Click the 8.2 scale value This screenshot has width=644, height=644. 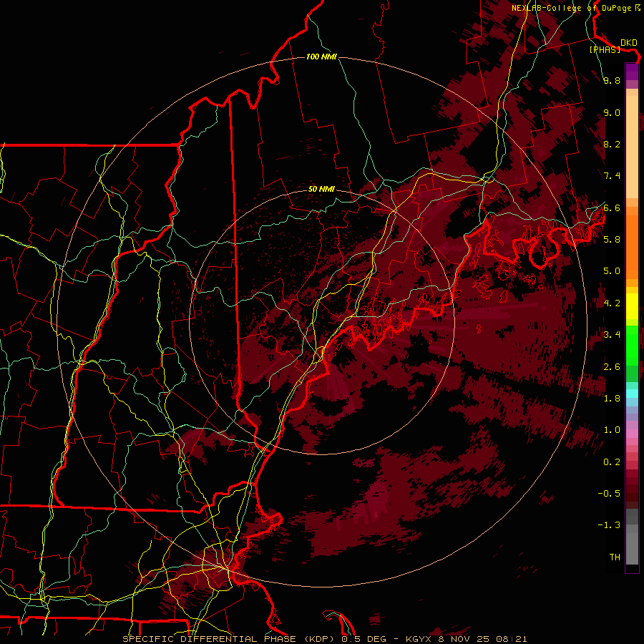(612, 144)
